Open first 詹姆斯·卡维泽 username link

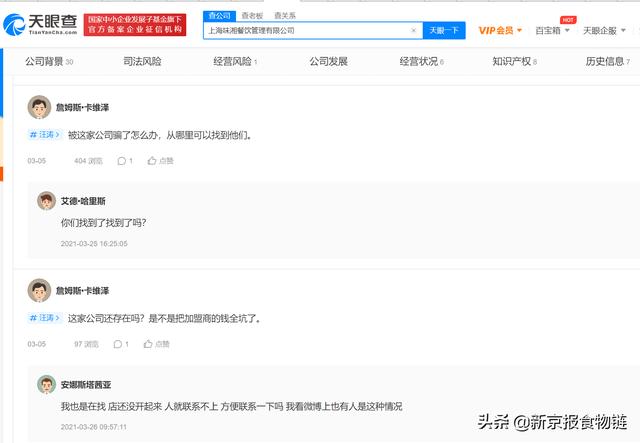82,107
